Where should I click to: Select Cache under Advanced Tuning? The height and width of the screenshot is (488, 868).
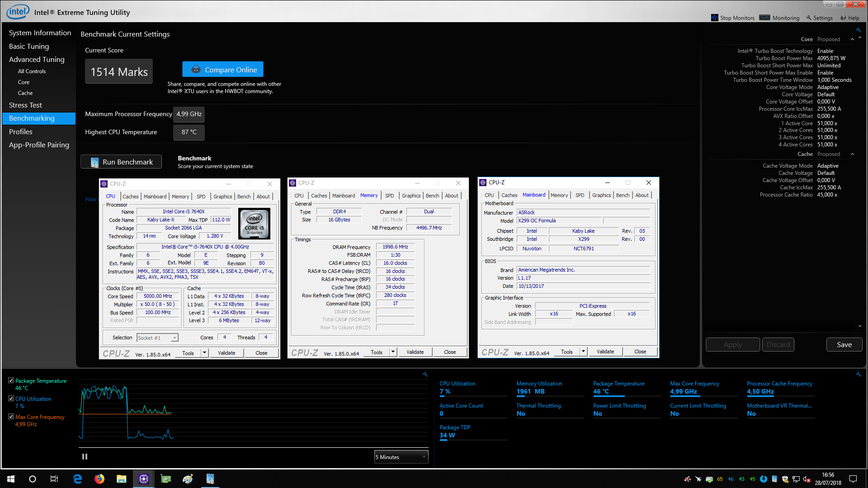[x=25, y=93]
